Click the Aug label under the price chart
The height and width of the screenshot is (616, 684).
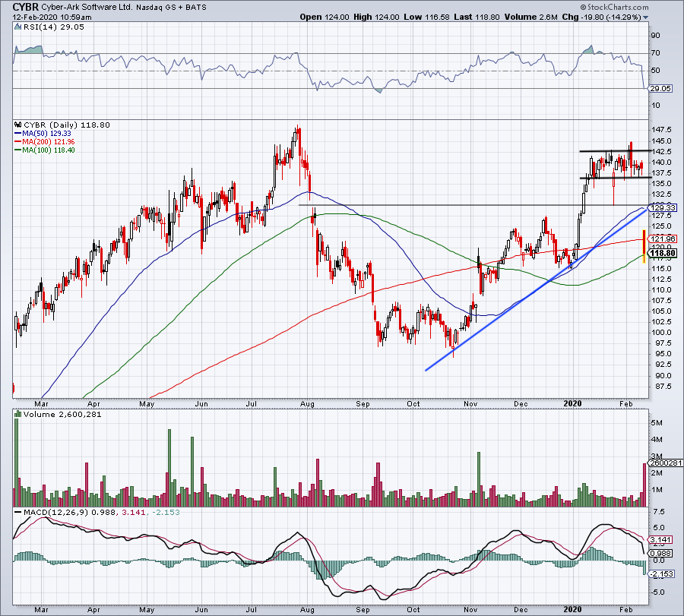pos(307,404)
